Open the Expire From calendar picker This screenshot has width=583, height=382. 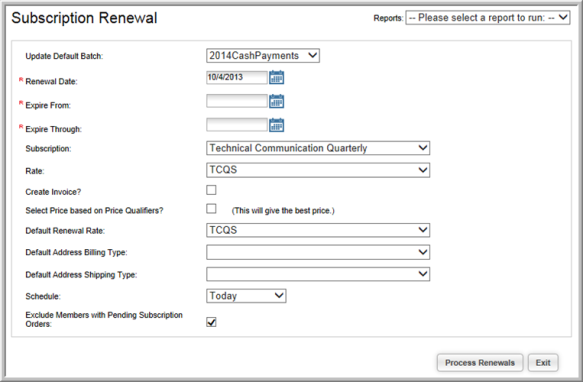(276, 101)
